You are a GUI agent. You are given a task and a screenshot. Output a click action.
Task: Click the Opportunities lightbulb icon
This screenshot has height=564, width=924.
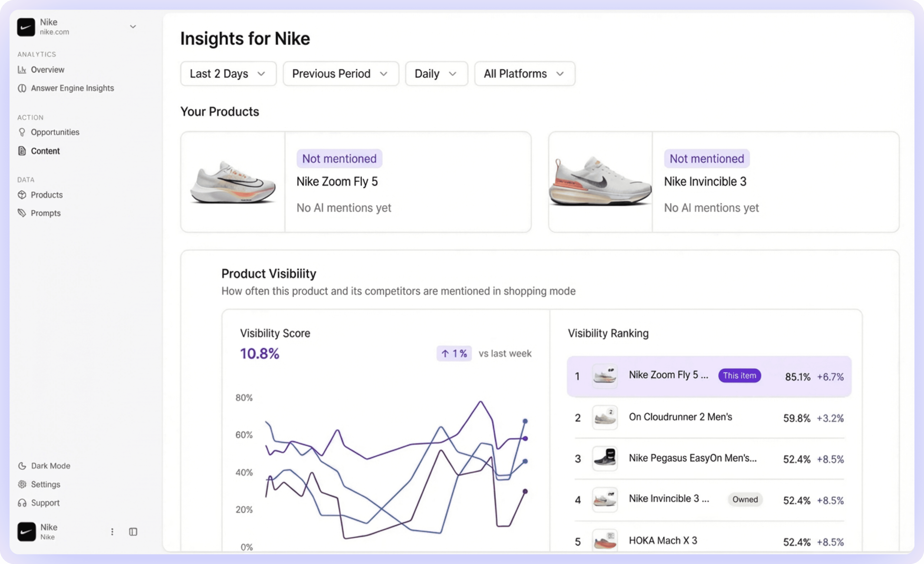(22, 132)
